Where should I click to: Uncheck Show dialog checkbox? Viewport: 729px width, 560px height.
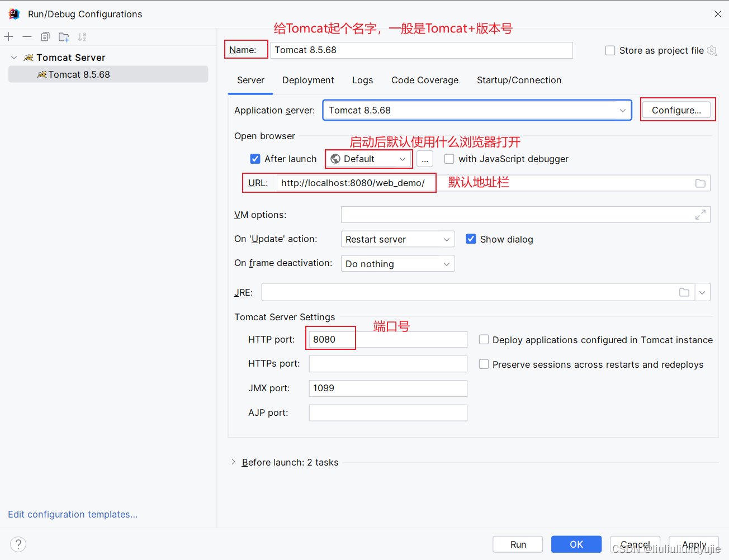(471, 239)
